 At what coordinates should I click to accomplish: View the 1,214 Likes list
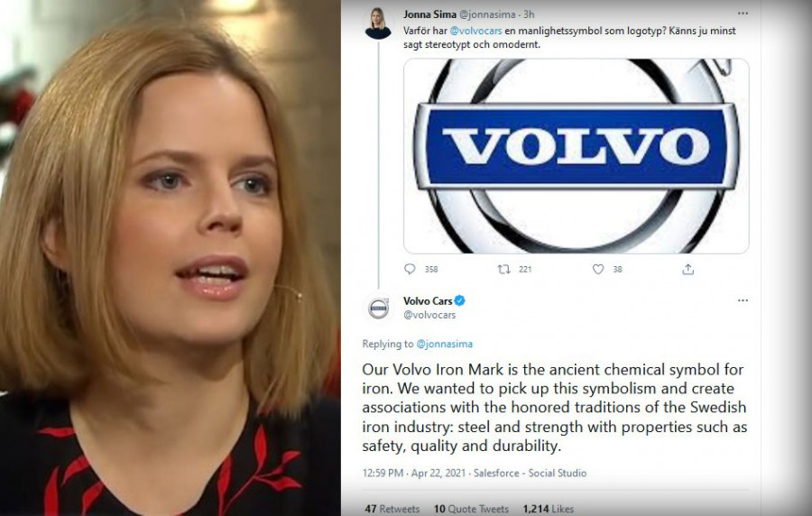click(549, 509)
